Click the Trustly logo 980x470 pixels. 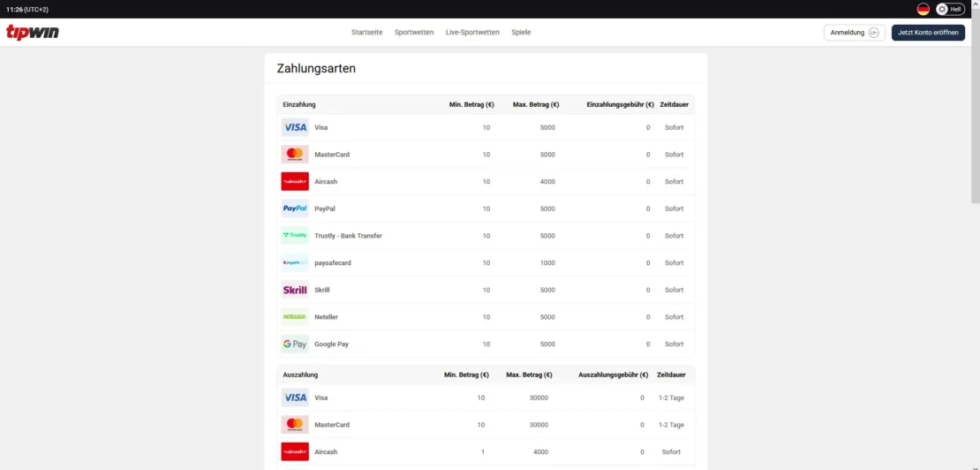pos(295,236)
